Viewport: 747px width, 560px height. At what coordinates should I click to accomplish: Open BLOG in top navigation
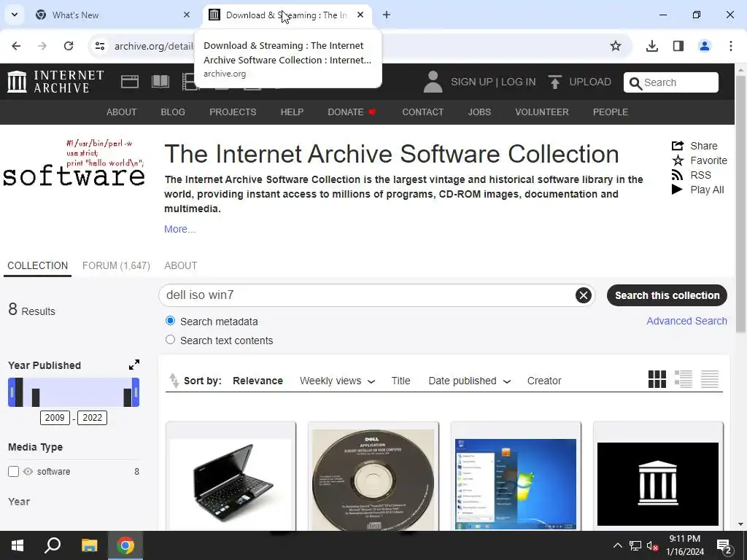click(173, 112)
